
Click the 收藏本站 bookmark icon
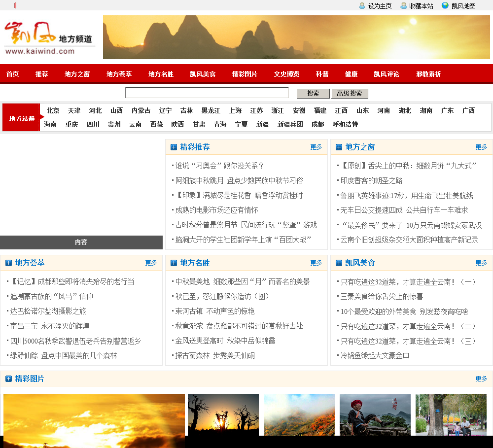tap(403, 5)
